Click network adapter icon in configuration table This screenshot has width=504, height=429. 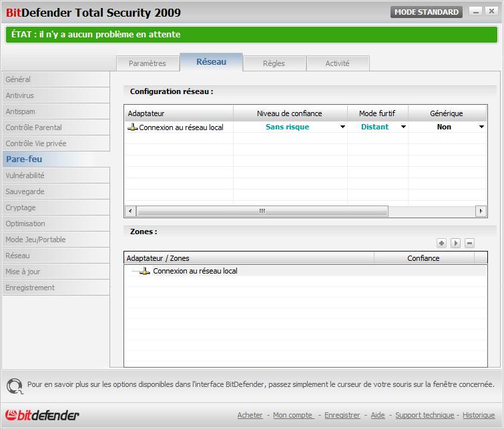click(132, 127)
